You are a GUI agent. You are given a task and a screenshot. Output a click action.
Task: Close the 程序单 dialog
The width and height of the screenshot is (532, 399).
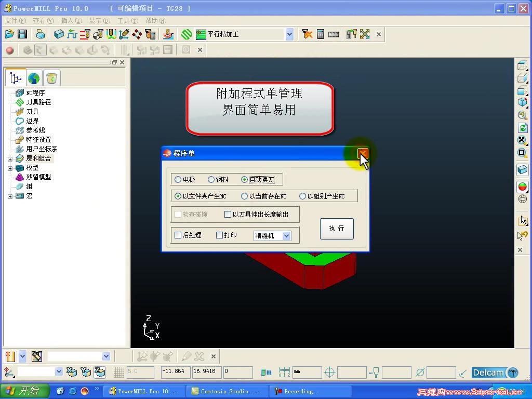coord(362,154)
